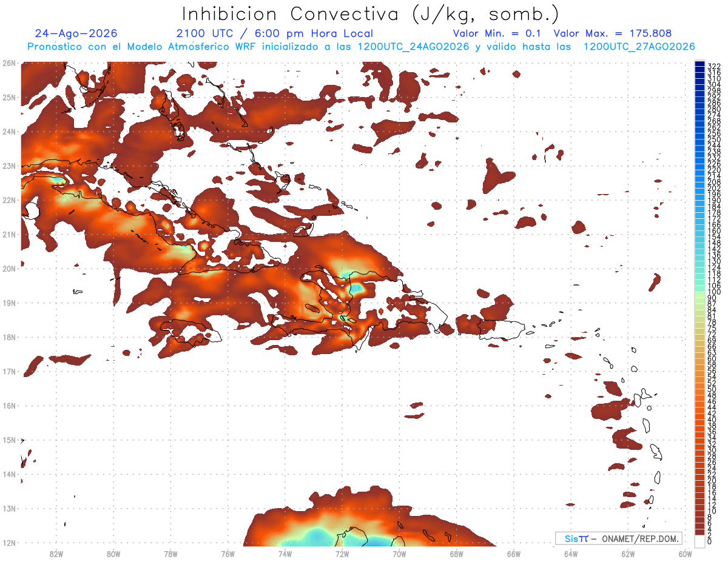The height and width of the screenshot is (562, 728).
Task: Click the title "Inhibicion Convectiva (J/kg, somb.)"
Action: [371, 14]
